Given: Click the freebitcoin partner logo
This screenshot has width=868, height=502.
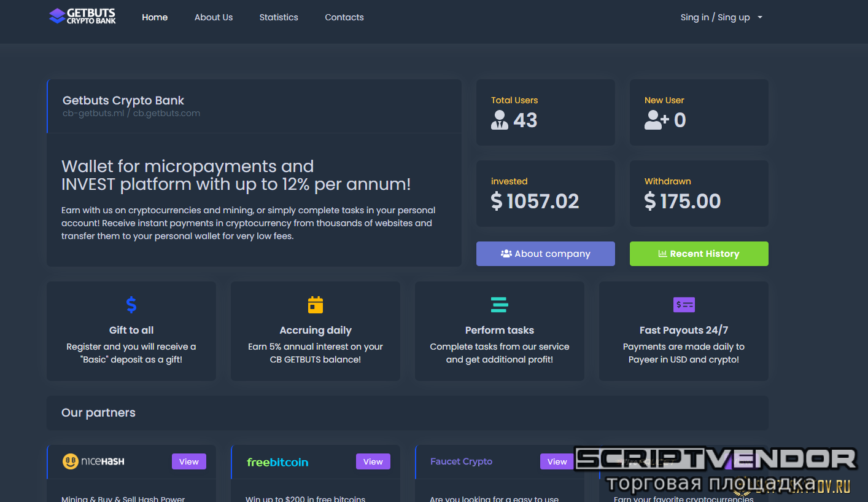Looking at the screenshot, I should (x=277, y=462).
